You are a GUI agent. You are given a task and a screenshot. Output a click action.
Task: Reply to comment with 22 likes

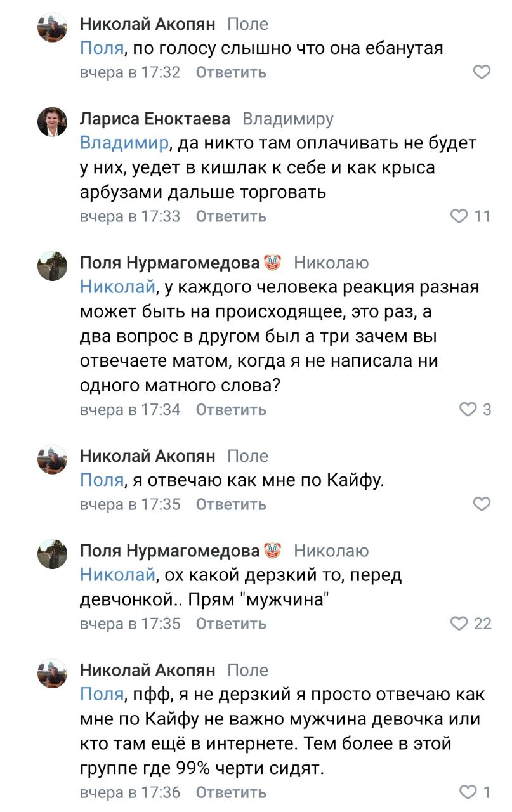(231, 624)
